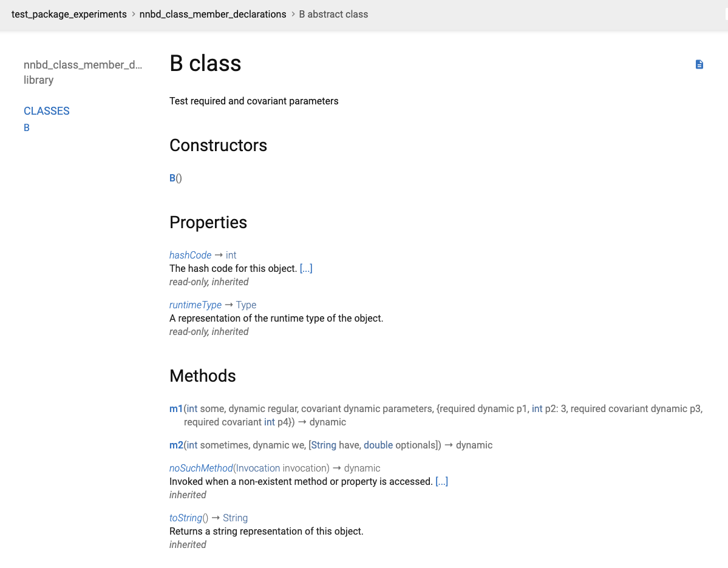
Task: Click the view source document icon
Action: (699, 64)
